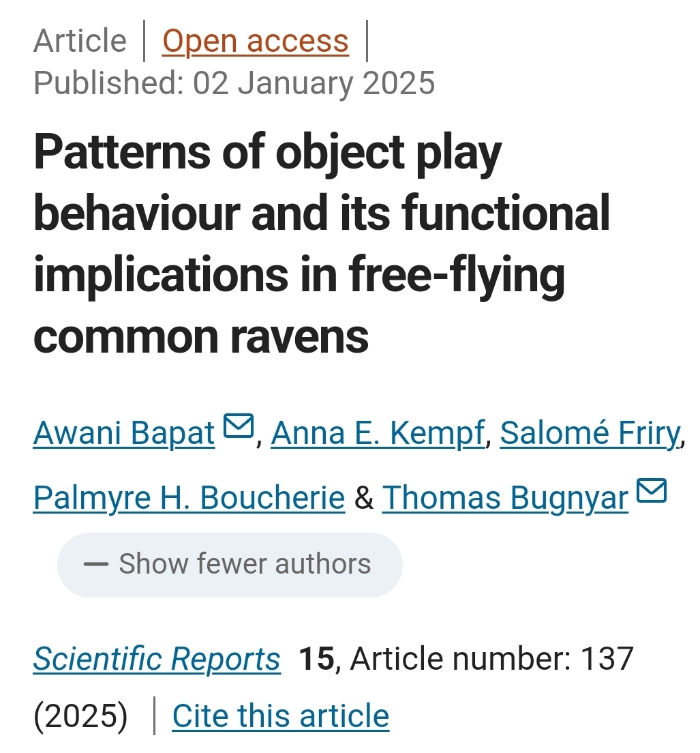This screenshot has width=700, height=753.
Task: Click 'Patterns of object play' title line
Action: click(267, 153)
